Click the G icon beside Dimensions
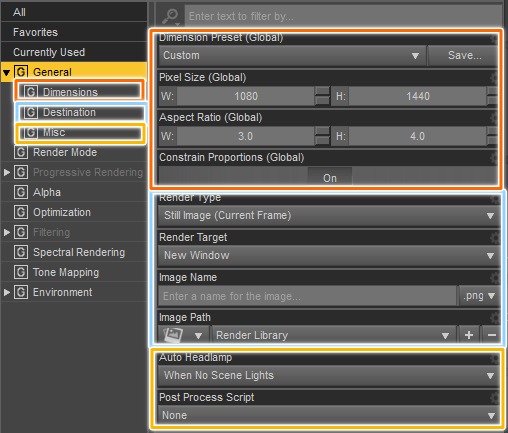The width and height of the screenshot is (508, 433). 31,92
